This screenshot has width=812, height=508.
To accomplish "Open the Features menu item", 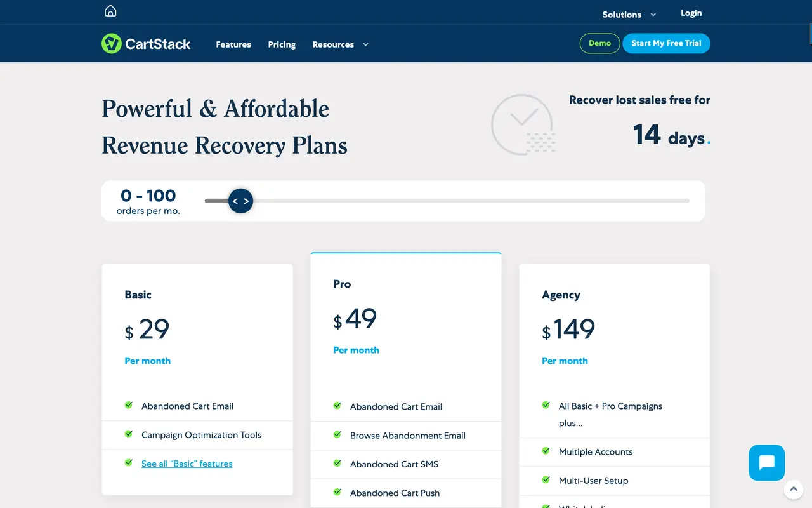I will (x=233, y=44).
